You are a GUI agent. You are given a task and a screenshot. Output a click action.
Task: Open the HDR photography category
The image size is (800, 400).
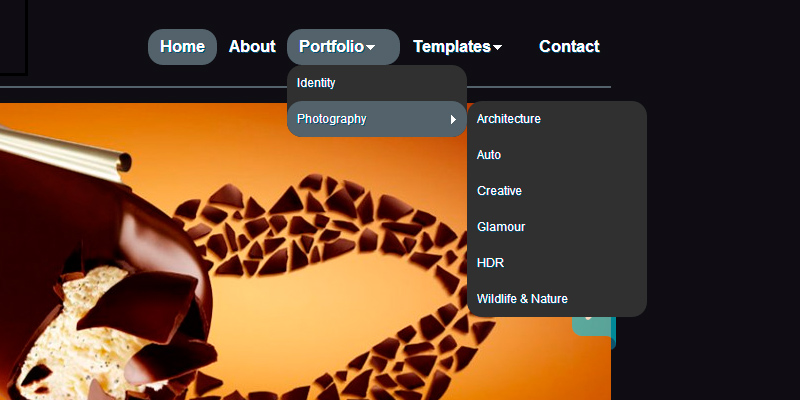pos(490,263)
